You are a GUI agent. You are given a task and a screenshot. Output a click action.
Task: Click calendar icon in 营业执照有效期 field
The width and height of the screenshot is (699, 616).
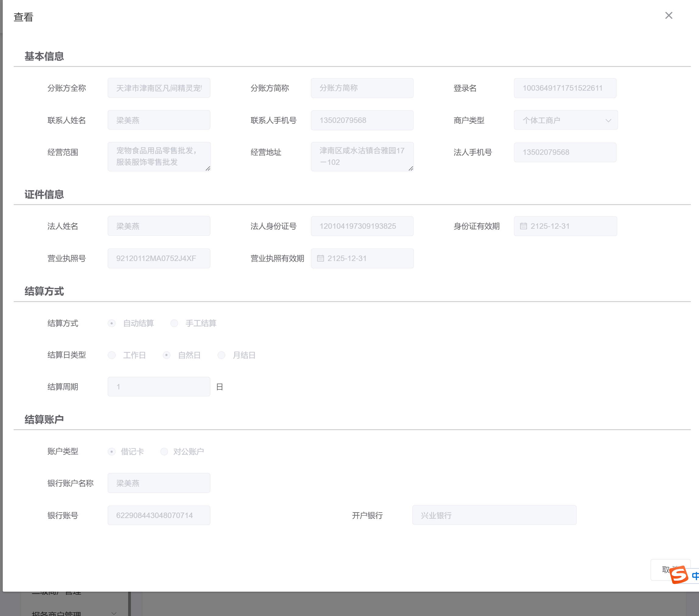click(320, 259)
